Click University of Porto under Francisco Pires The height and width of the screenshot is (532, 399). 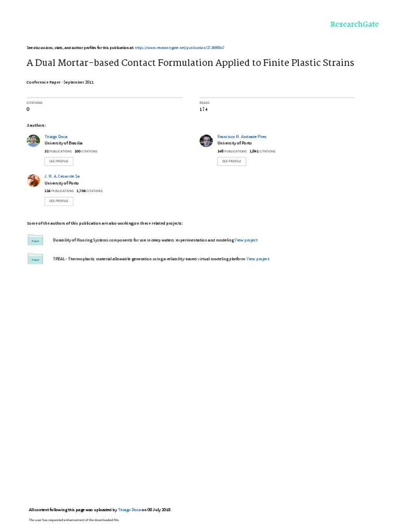tap(234, 143)
